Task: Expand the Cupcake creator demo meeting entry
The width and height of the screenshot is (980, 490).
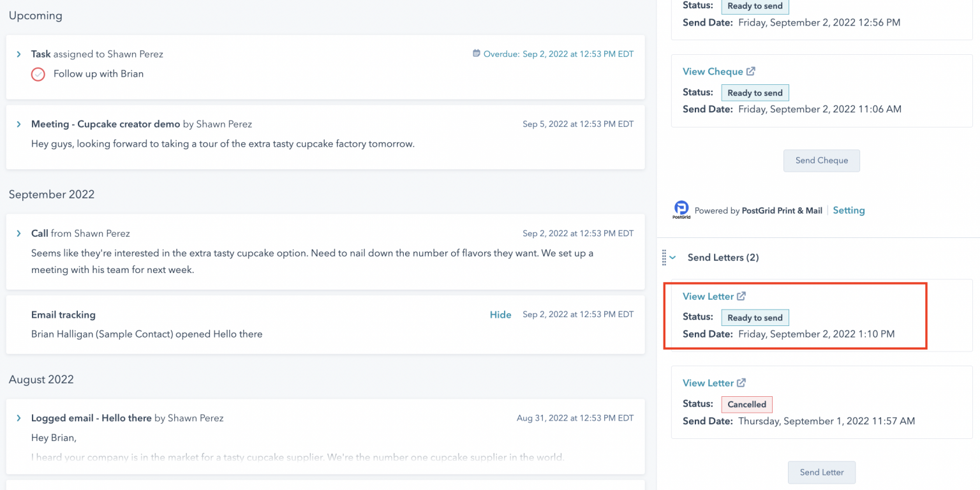Action: [x=19, y=124]
